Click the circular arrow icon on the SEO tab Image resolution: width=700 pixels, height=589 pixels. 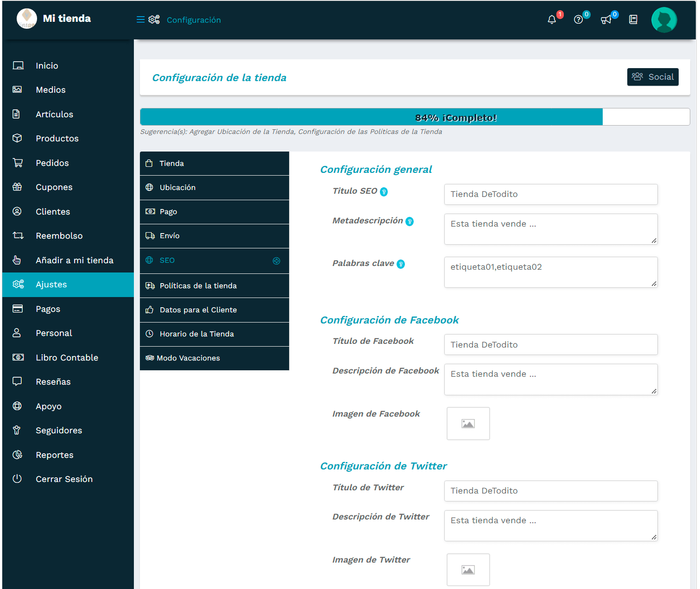click(x=277, y=261)
